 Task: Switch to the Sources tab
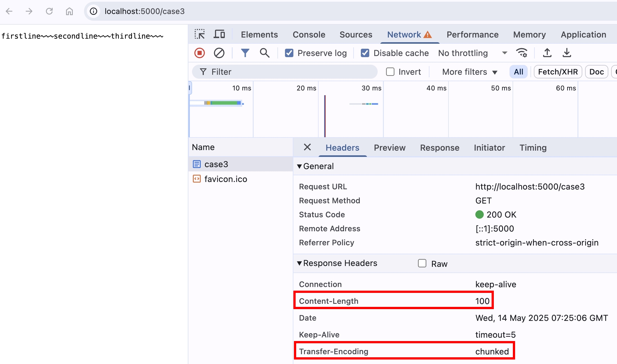[356, 34]
